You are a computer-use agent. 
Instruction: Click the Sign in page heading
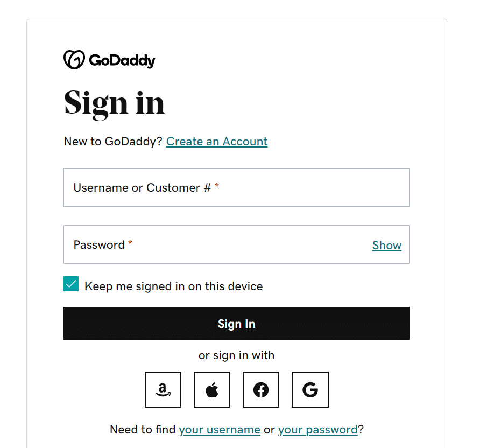click(x=114, y=103)
